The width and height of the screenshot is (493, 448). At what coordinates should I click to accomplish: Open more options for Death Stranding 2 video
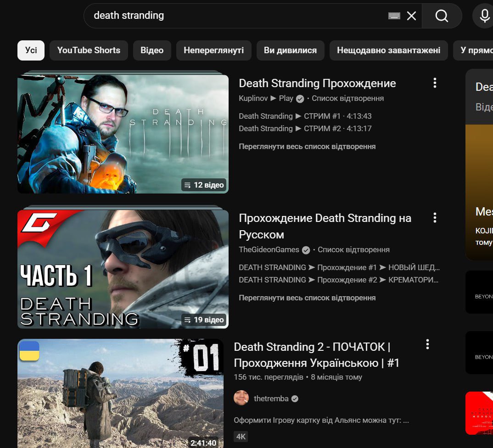(x=427, y=344)
